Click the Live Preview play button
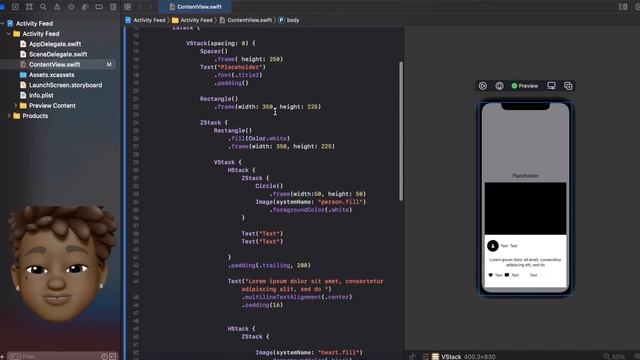This screenshot has width=640, height=360. click(x=482, y=86)
